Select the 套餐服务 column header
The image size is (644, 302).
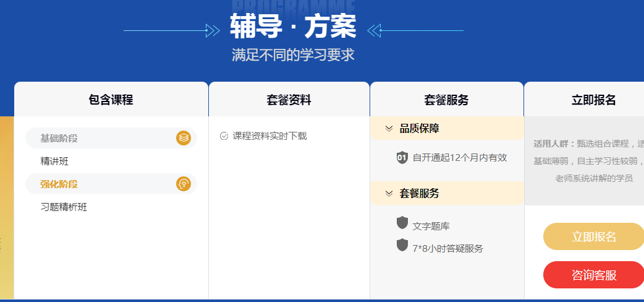[x=446, y=100]
